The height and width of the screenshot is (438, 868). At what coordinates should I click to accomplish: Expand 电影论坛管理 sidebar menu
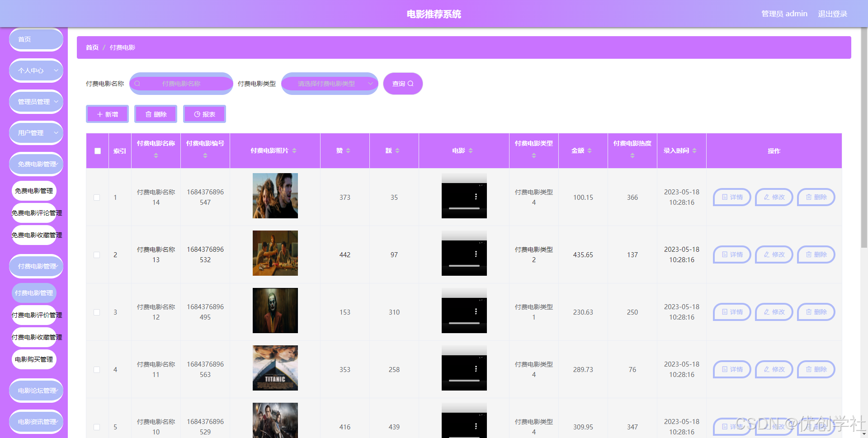tap(36, 391)
